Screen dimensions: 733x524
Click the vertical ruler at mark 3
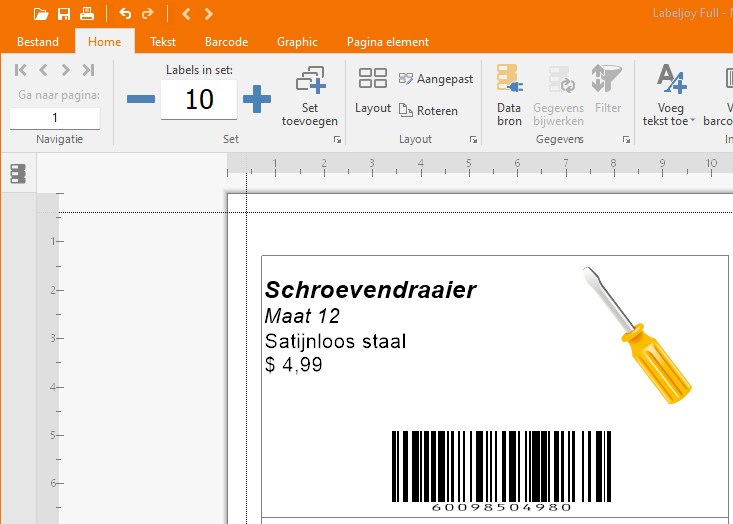[54, 338]
